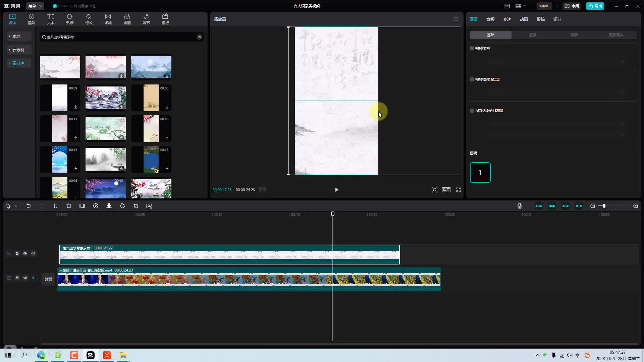Click the microphone record voiceover icon
This screenshot has width=644, height=362.
pos(520,206)
